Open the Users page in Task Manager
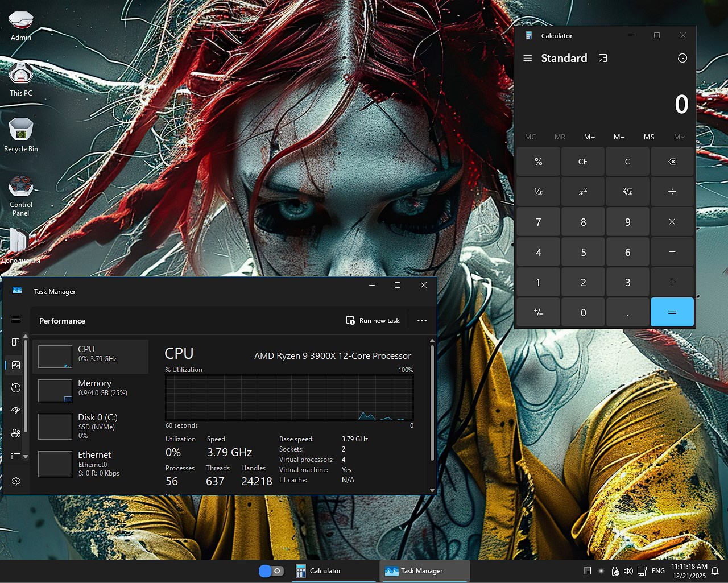This screenshot has width=728, height=583. (x=16, y=433)
